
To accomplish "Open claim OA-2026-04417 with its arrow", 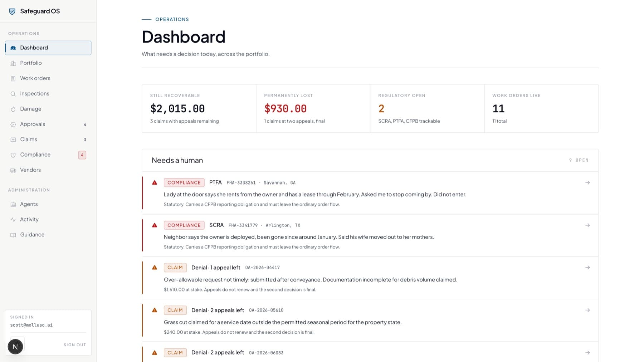I will pyautogui.click(x=587, y=267).
